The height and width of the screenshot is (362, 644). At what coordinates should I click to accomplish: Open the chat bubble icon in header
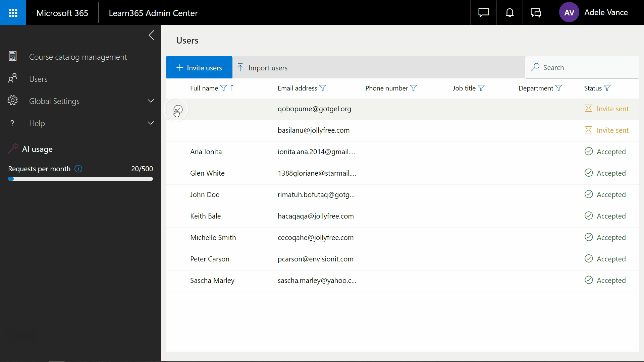(483, 13)
